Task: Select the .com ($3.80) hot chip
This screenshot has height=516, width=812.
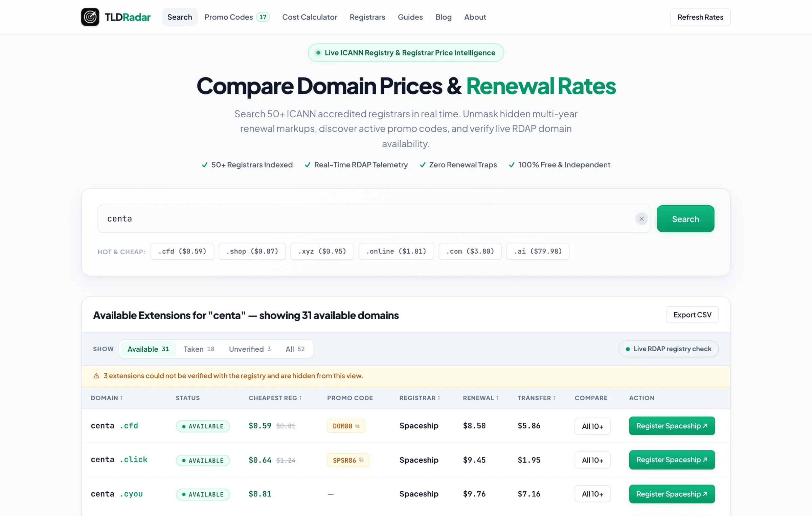Action: [470, 251]
